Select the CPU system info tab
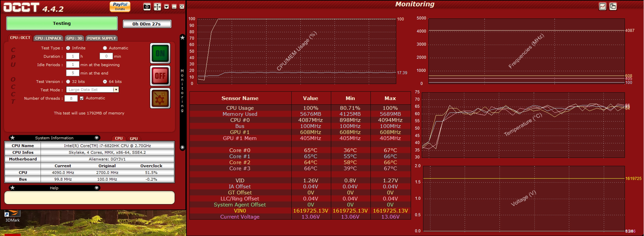This screenshot has height=236, width=644. (x=119, y=138)
